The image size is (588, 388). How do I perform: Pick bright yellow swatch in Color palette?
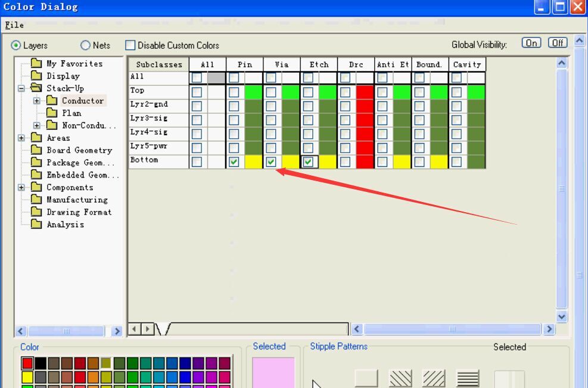point(27,377)
